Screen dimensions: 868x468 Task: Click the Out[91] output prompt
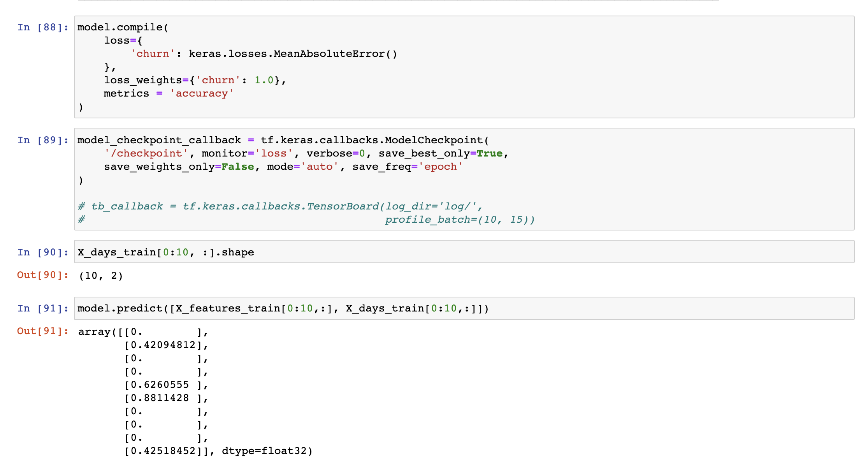pyautogui.click(x=43, y=331)
